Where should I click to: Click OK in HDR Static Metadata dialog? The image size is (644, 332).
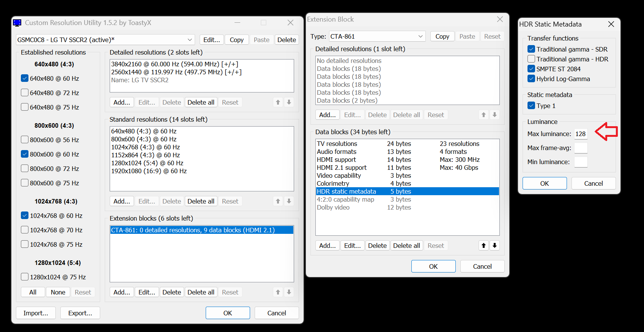pos(545,183)
